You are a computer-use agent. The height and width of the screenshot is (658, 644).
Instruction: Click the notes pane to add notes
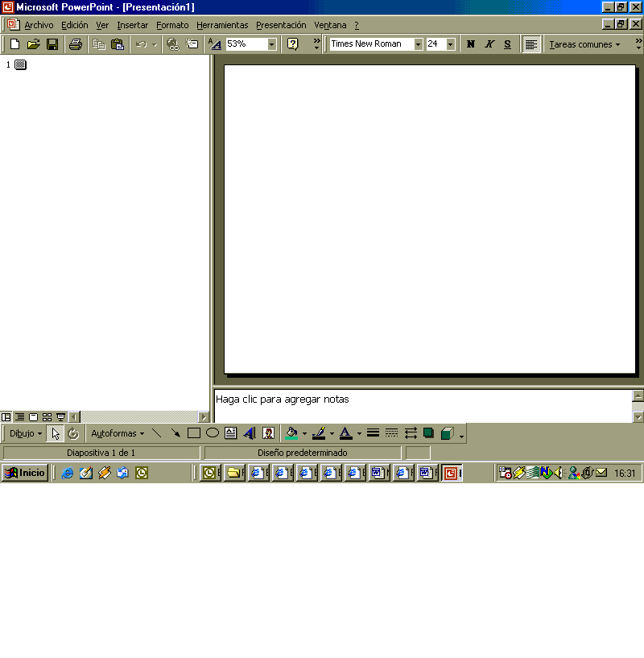[x=423, y=405]
